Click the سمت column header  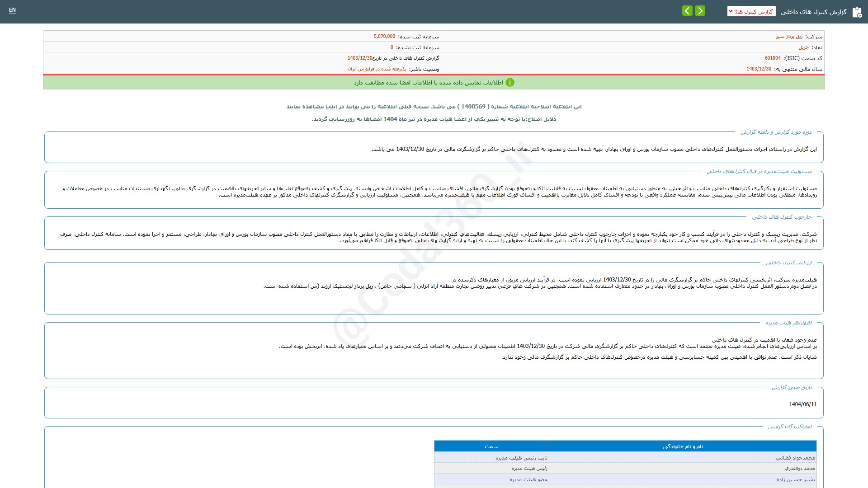pyautogui.click(x=491, y=446)
